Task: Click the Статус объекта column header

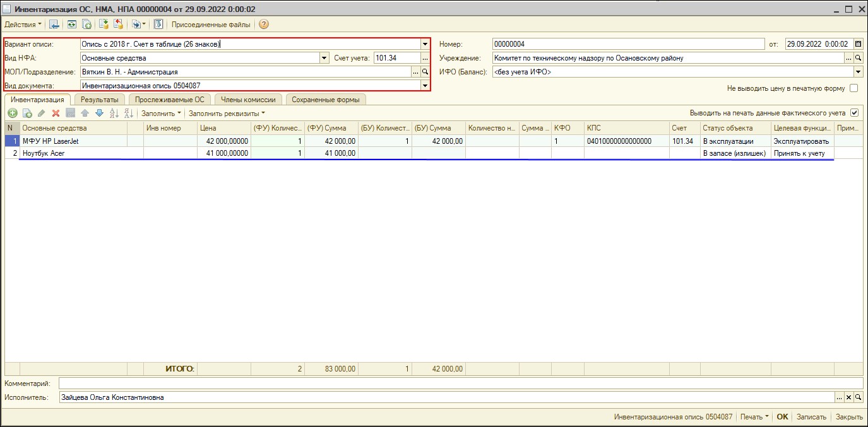Action: (x=735, y=128)
